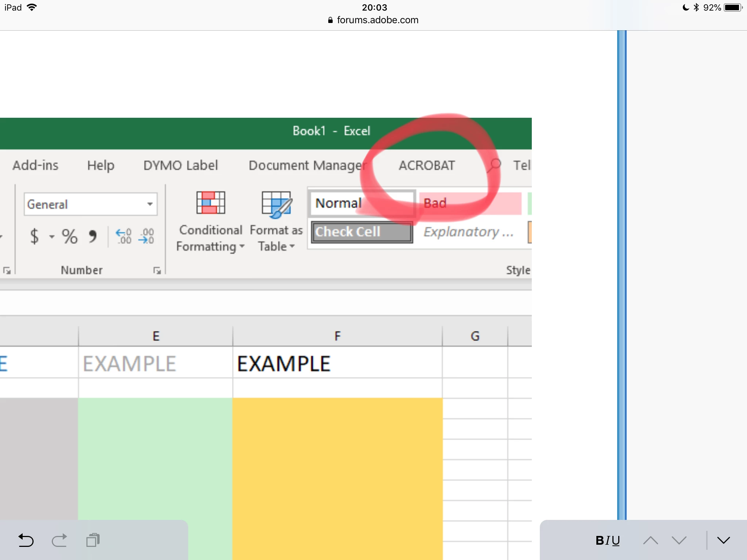The height and width of the screenshot is (560, 747).
Task: Open the ACROBAT ribbon tab
Action: pyautogui.click(x=427, y=166)
